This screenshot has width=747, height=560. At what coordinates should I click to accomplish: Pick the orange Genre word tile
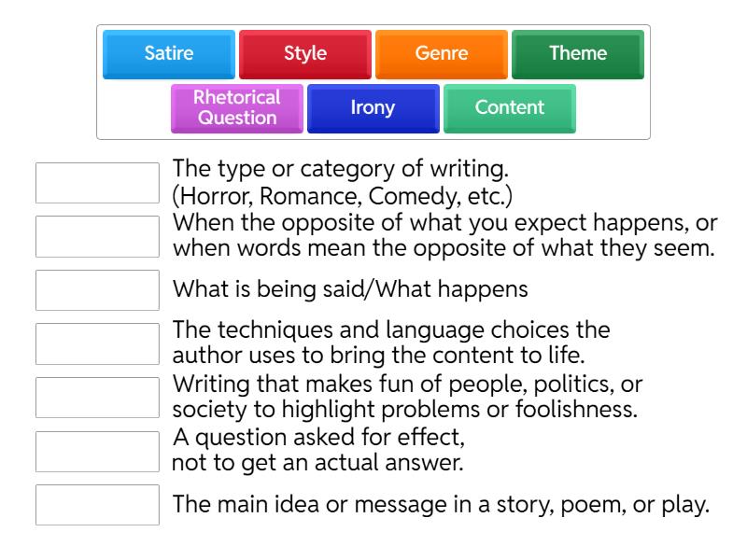pyautogui.click(x=441, y=53)
